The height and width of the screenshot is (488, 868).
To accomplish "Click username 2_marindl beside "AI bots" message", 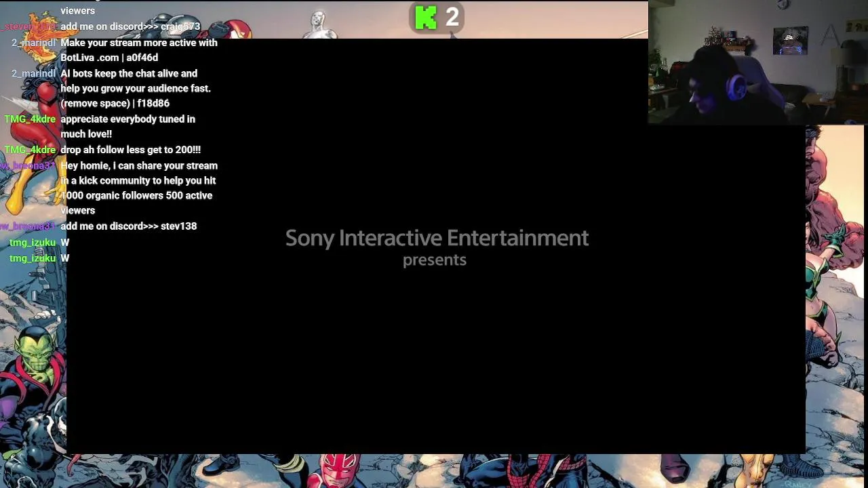I will tap(34, 73).
